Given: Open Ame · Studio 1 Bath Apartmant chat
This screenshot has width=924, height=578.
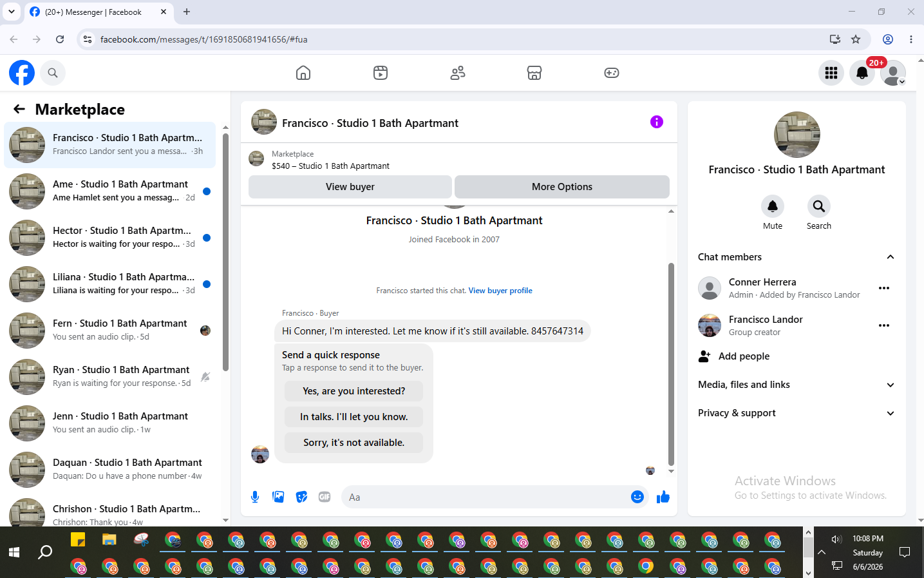Looking at the screenshot, I should (x=110, y=191).
